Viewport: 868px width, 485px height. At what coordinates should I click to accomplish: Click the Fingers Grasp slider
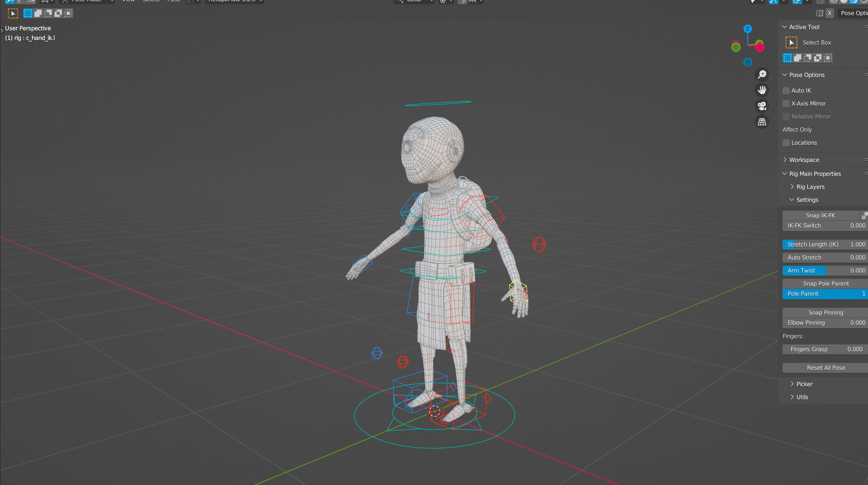click(825, 349)
